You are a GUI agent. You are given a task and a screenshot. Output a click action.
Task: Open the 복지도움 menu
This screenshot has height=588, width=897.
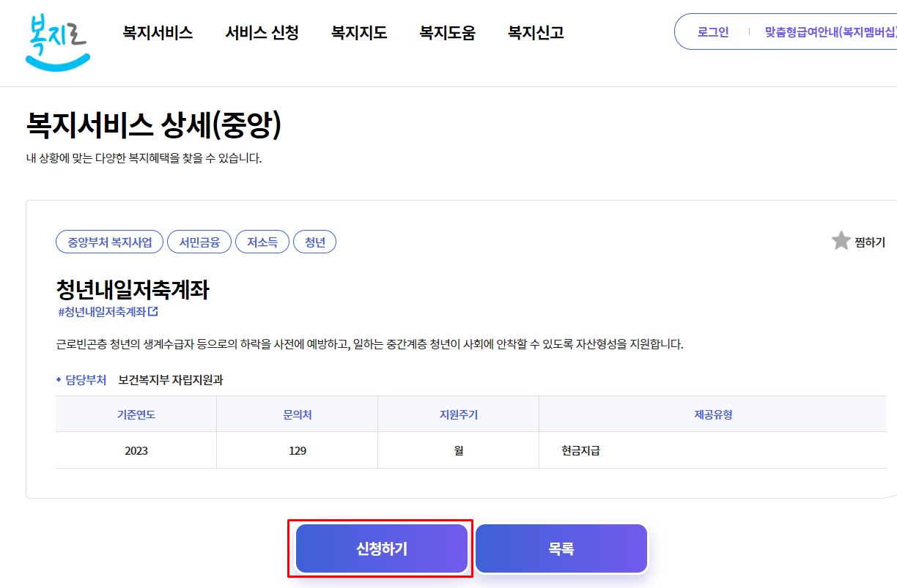pos(447,32)
